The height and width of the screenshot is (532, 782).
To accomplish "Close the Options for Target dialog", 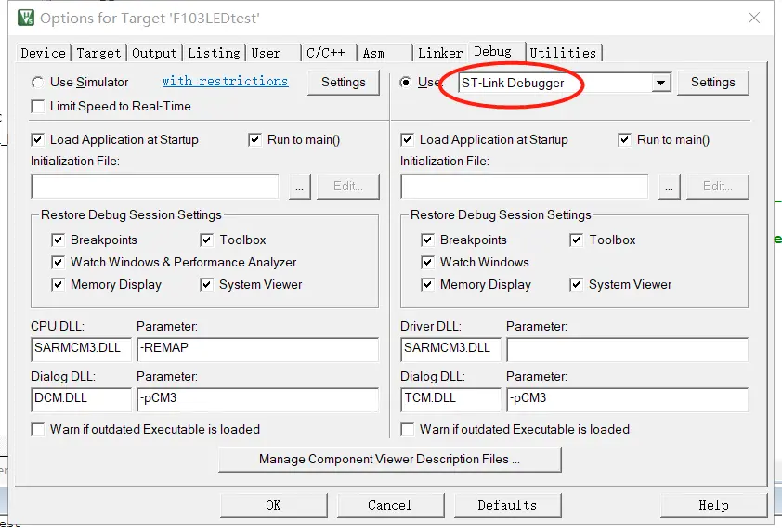I will (753, 18).
